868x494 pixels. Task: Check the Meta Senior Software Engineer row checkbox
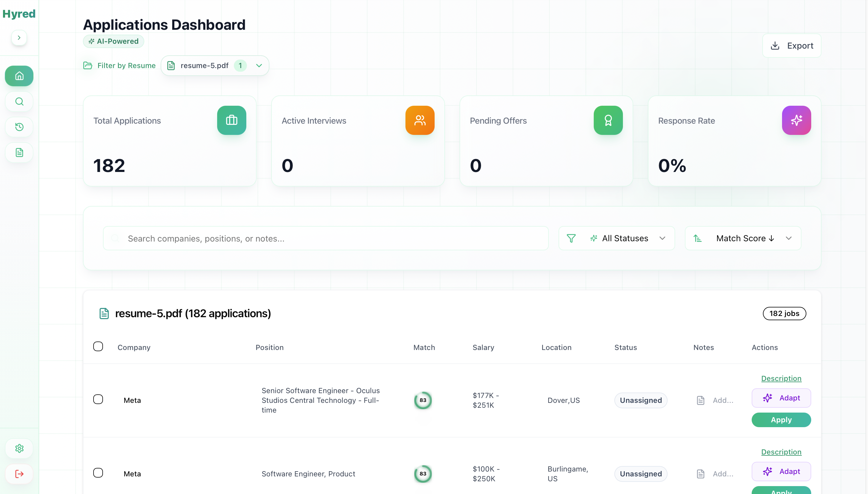click(98, 399)
